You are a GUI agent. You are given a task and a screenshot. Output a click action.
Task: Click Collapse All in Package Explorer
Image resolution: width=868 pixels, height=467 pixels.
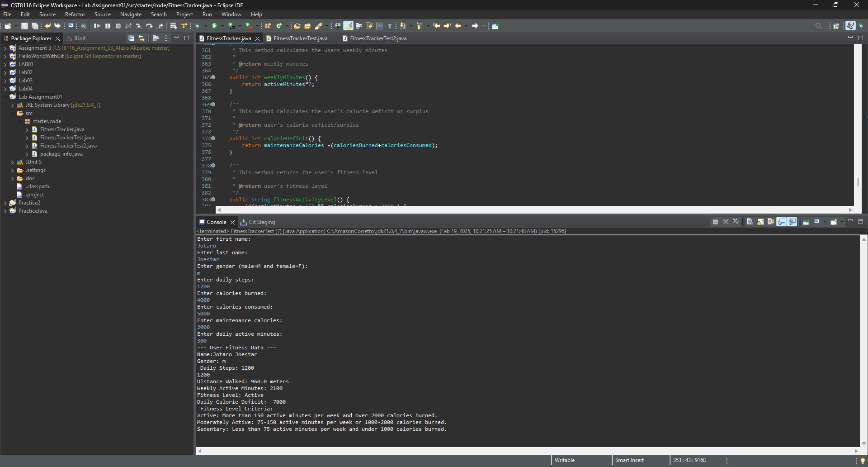pos(131,38)
